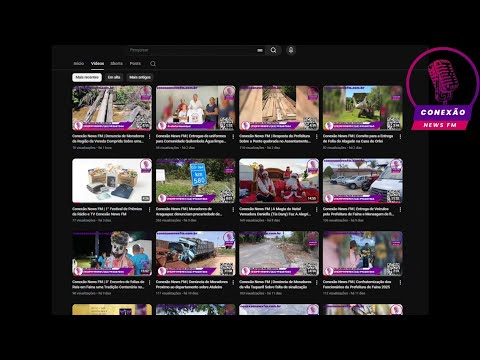Open title Encontro de Folias de Reis
480x360 pixels.
tap(108, 284)
